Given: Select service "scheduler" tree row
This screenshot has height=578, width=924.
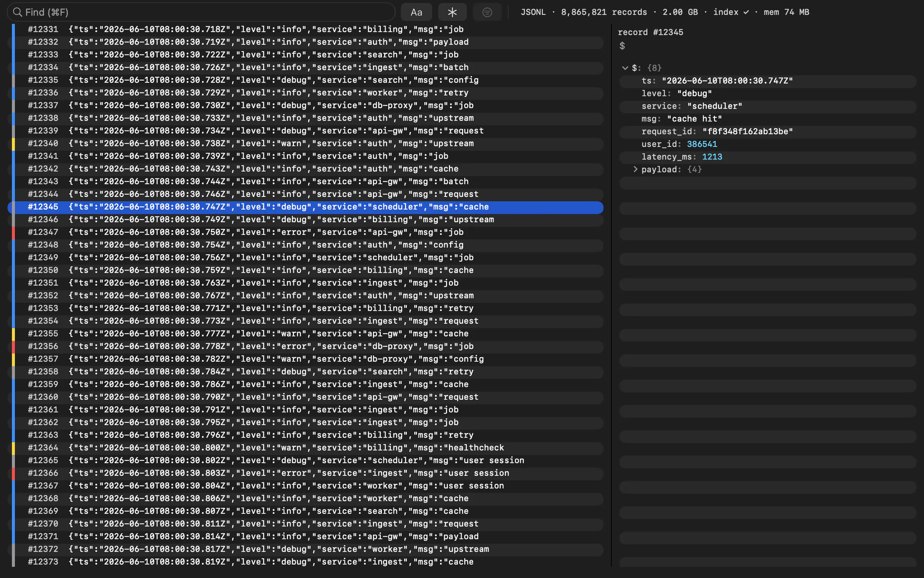Looking at the screenshot, I should click(767, 106).
